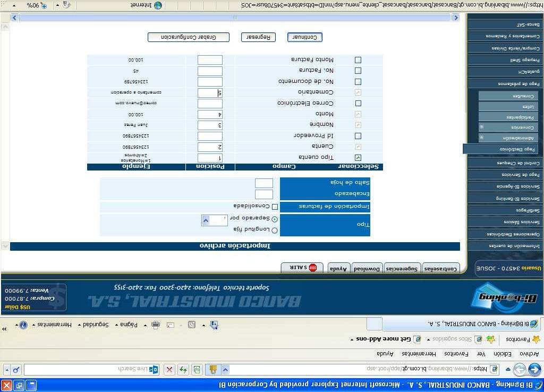The width and height of the screenshot is (544, 392).
Task: Click the Read Mail icon
Action: coord(171,325)
